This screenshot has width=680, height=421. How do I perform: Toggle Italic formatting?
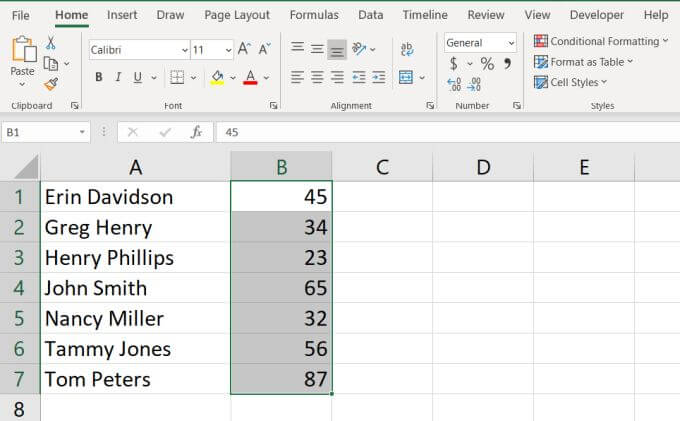[x=118, y=77]
